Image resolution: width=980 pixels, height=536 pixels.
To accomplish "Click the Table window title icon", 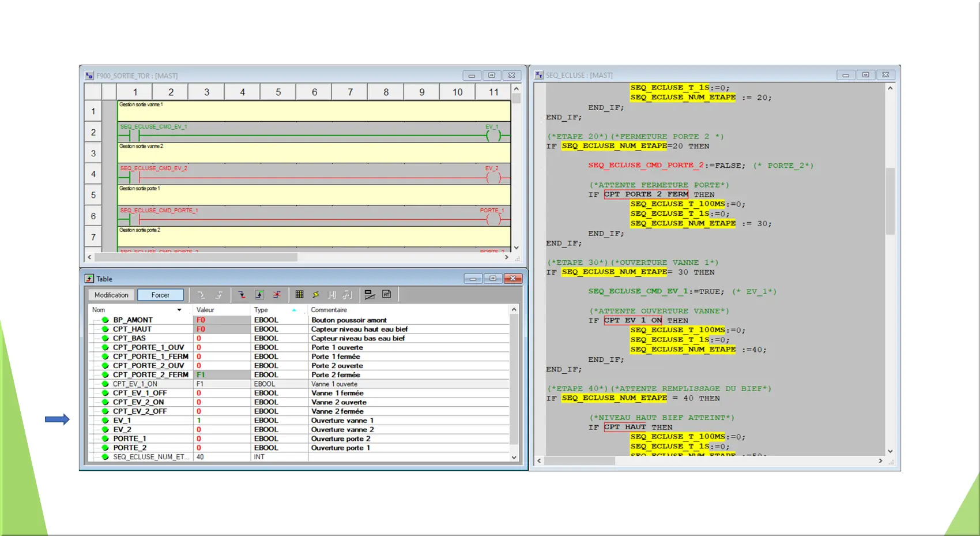I will pos(89,279).
